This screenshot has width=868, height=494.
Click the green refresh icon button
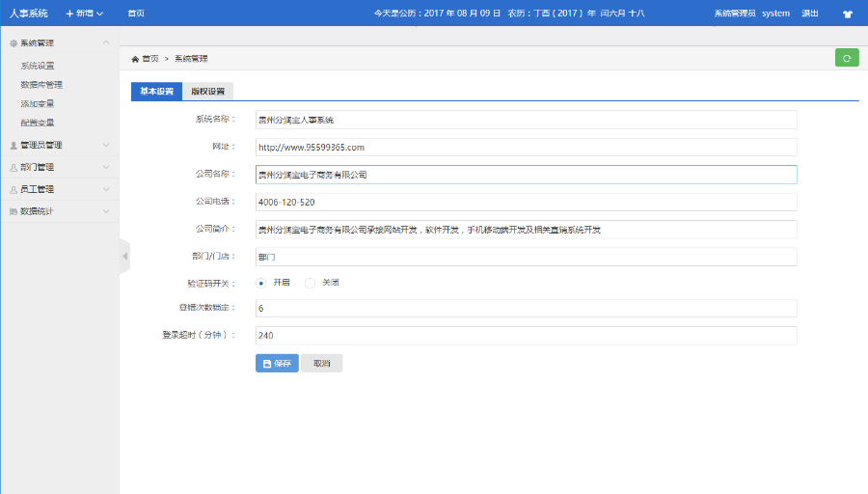pyautogui.click(x=846, y=58)
